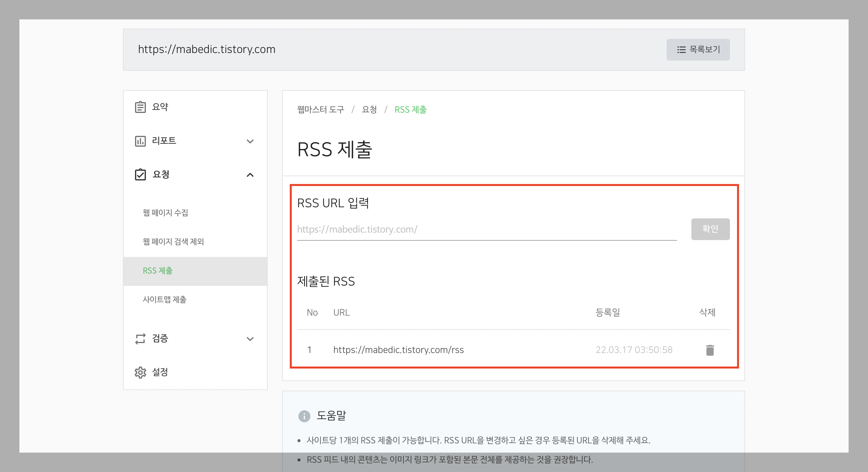Image resolution: width=868 pixels, height=472 pixels.
Task: Click the 검증 repeat arrows icon
Action: click(x=140, y=339)
